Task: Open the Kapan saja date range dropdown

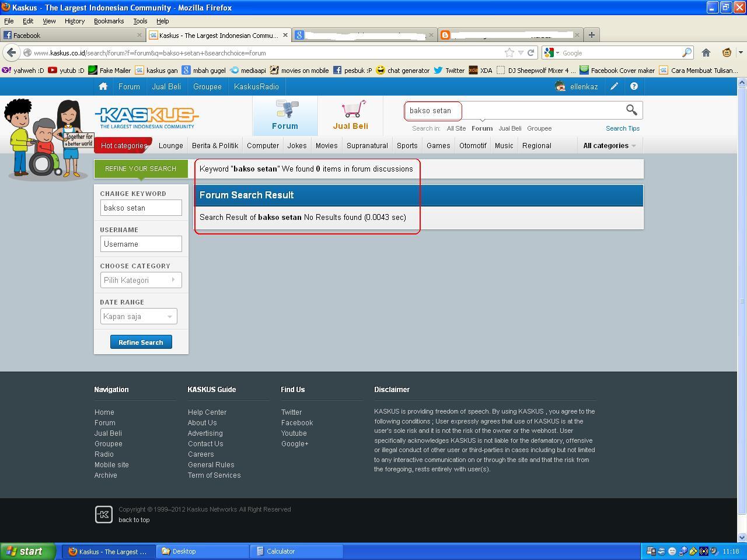Action: (x=138, y=316)
